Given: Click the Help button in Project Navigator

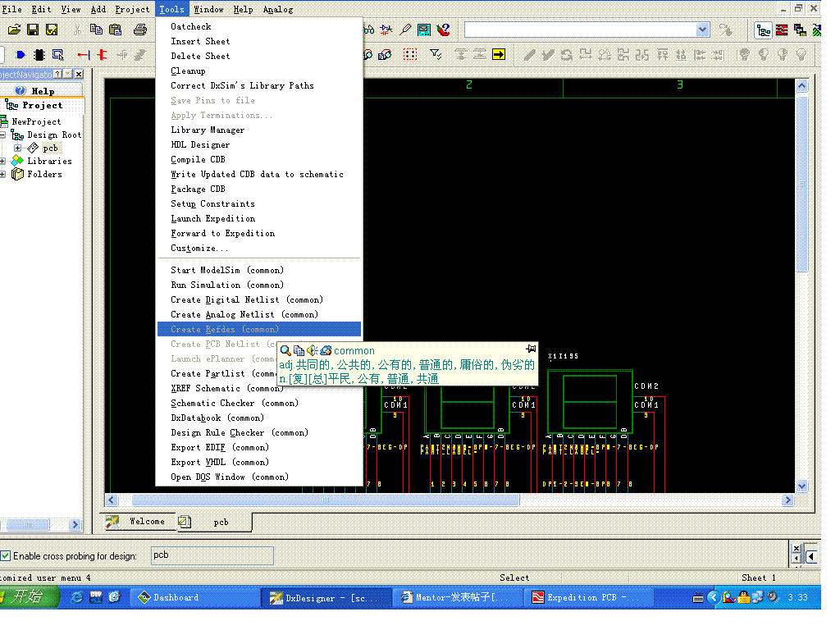Looking at the screenshot, I should 34,91.
